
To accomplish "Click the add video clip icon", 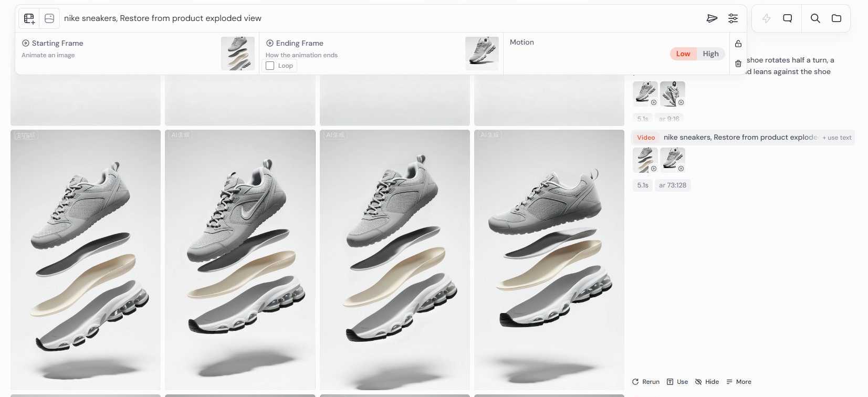I will coord(29,18).
